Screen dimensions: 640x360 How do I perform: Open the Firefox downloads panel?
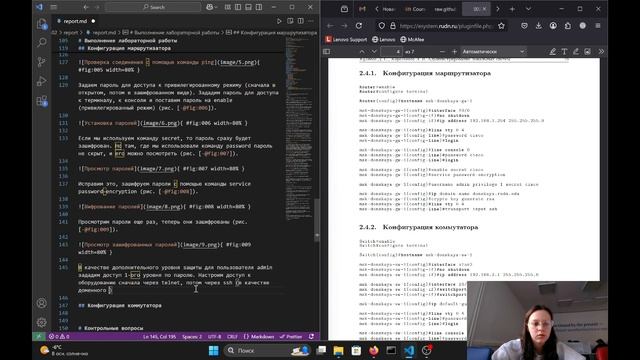coord(539,26)
